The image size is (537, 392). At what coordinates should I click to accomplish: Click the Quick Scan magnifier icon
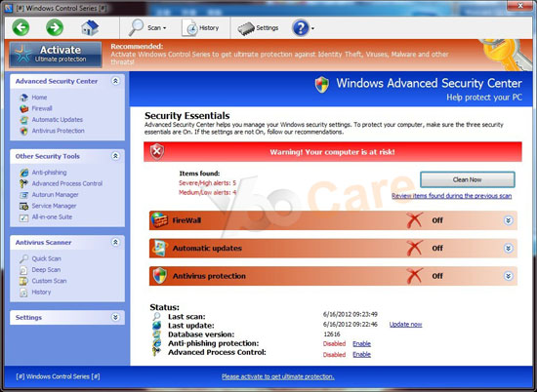pos(23,258)
